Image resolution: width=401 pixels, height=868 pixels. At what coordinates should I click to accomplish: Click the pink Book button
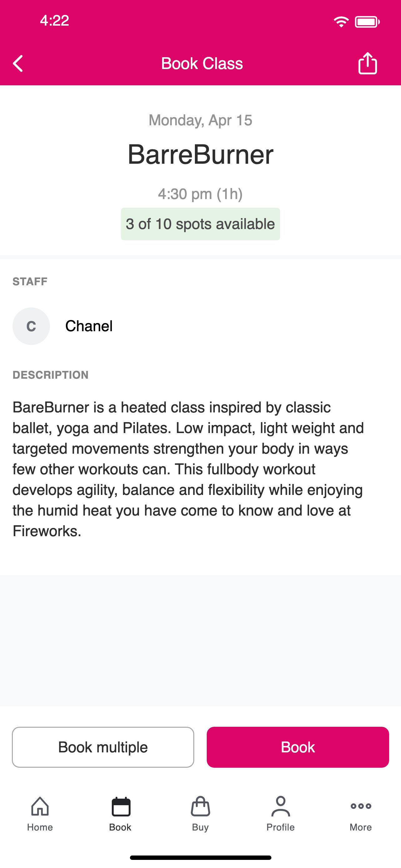(x=298, y=747)
